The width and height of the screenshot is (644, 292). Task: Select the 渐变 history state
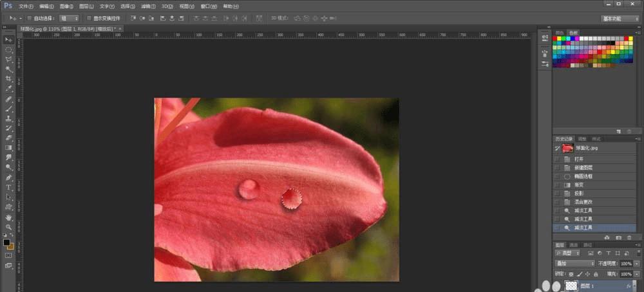(x=580, y=185)
